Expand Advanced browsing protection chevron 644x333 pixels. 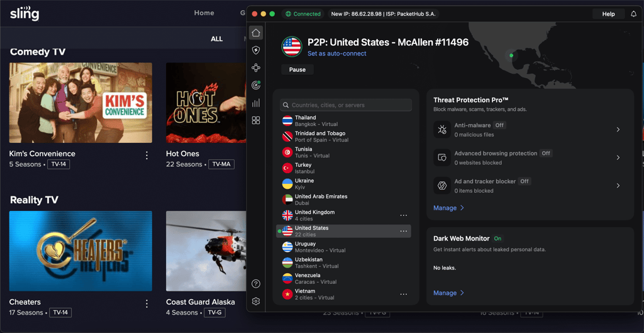[x=618, y=157]
